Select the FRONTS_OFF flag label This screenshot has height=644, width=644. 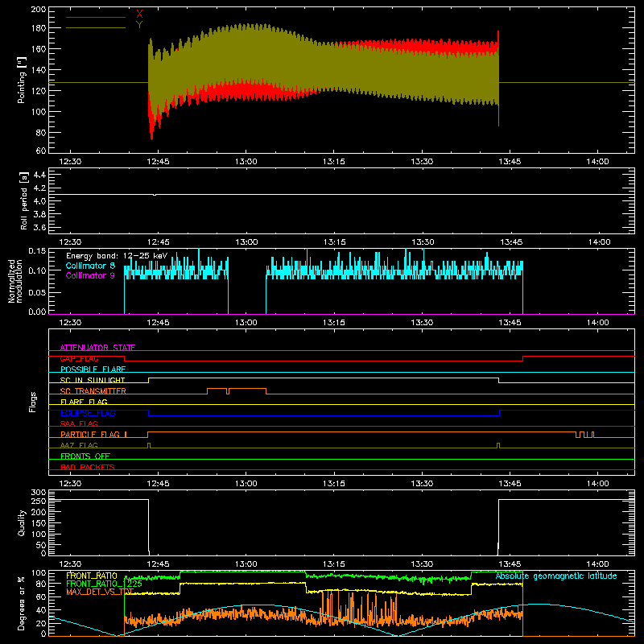coord(85,456)
